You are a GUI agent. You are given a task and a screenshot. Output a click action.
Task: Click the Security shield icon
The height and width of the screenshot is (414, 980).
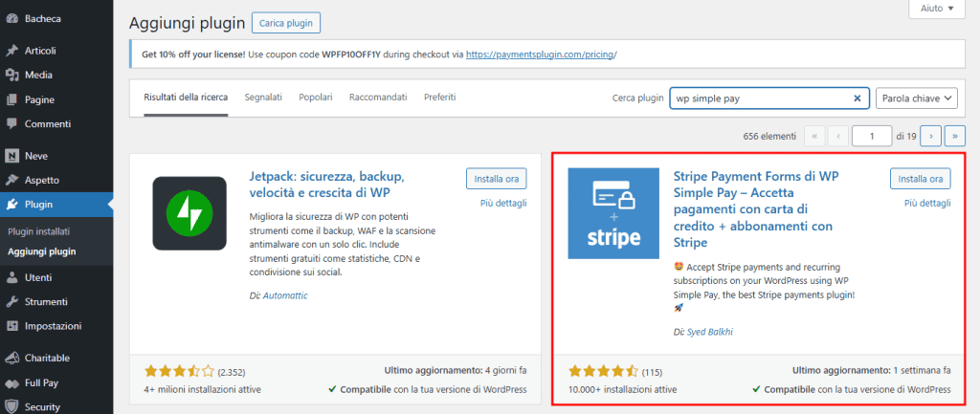click(11, 406)
